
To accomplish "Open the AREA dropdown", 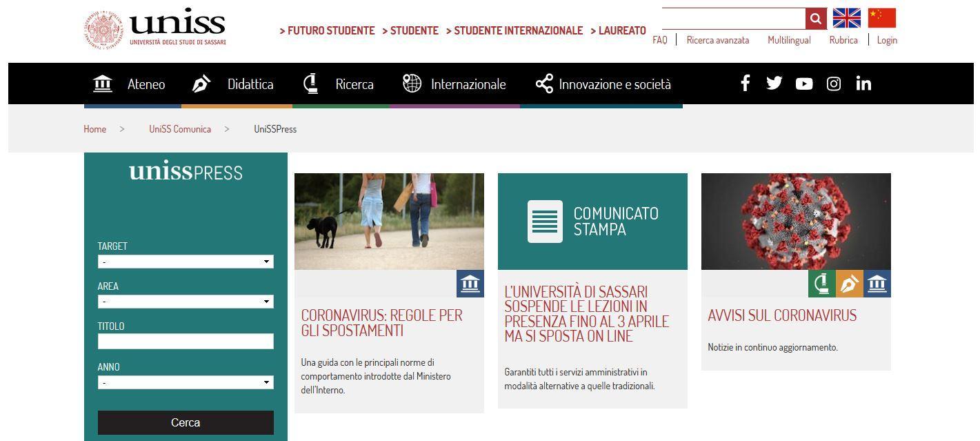I will [x=186, y=302].
